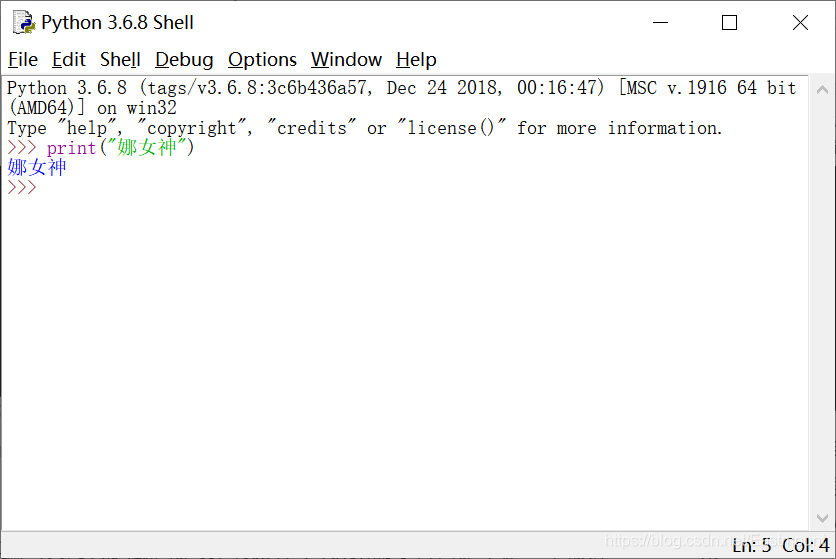
Task: Open the File menu
Action: 22,60
